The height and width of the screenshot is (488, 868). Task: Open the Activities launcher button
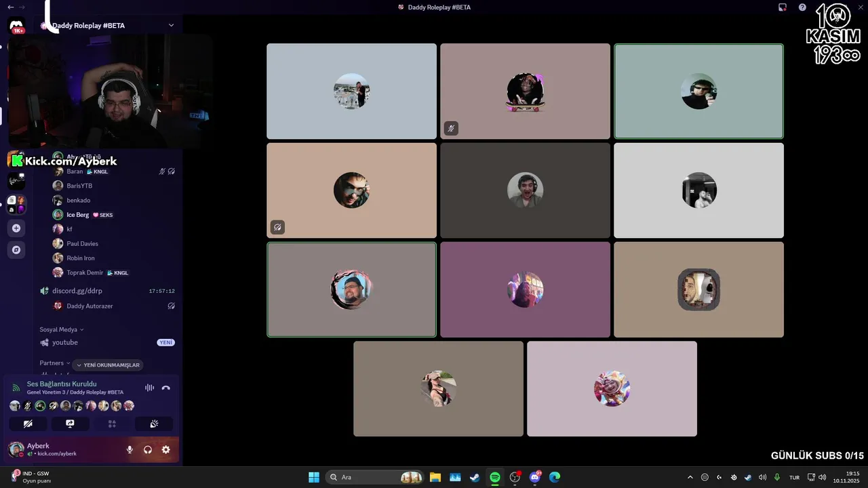[112, 424]
